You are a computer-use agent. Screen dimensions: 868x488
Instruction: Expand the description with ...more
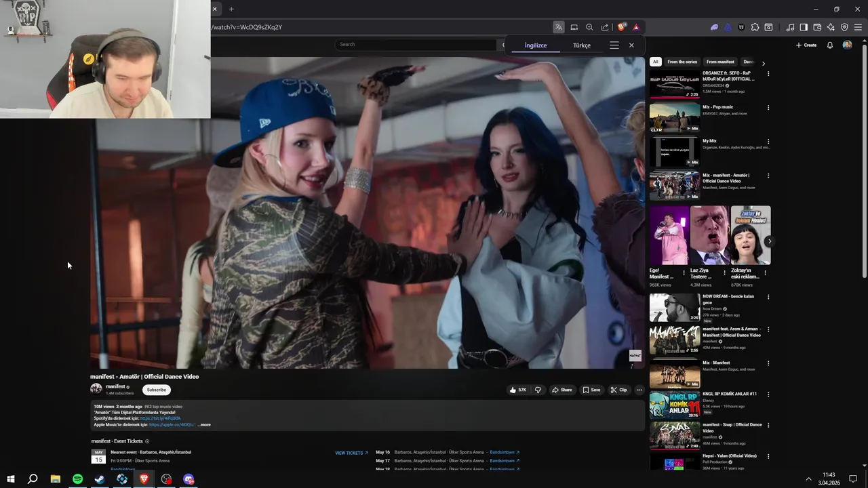click(204, 425)
